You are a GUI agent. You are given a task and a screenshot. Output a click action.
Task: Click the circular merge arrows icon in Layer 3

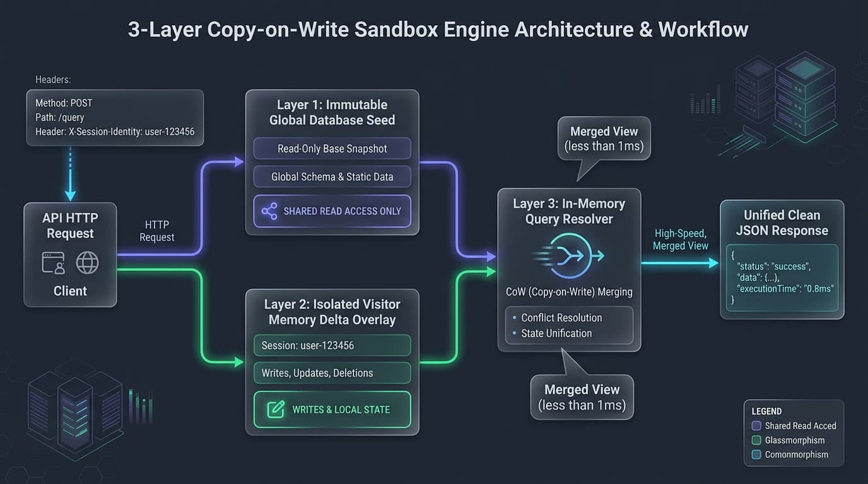(570, 256)
